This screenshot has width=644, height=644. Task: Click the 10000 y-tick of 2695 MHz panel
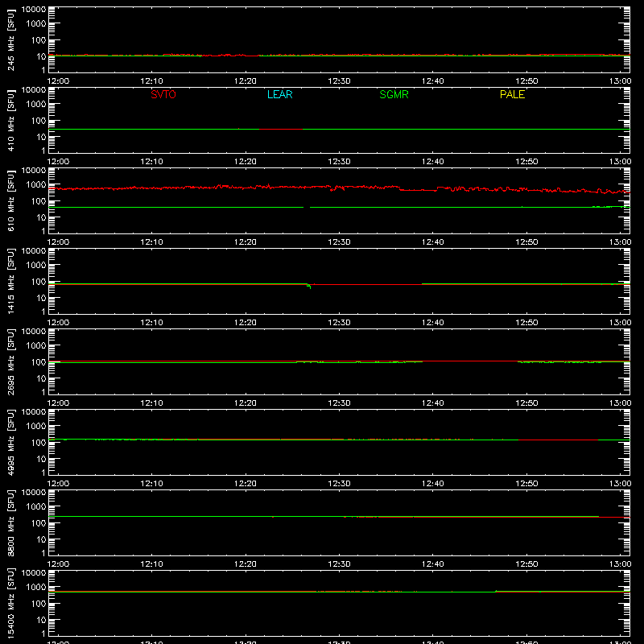point(34,332)
